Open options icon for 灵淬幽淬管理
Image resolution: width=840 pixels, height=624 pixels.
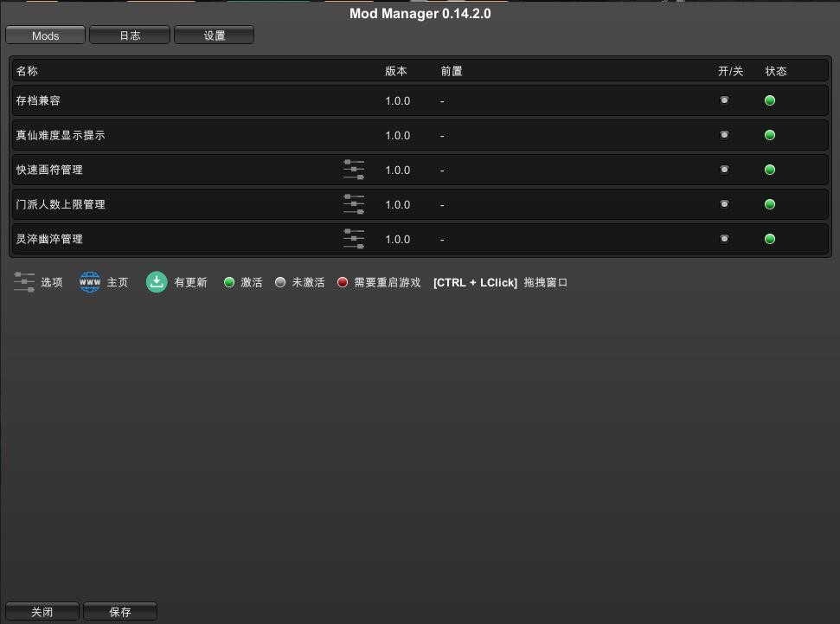pos(354,239)
